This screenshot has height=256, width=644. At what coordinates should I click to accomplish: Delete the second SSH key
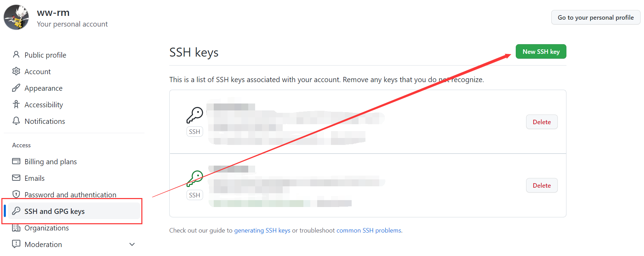click(x=542, y=185)
